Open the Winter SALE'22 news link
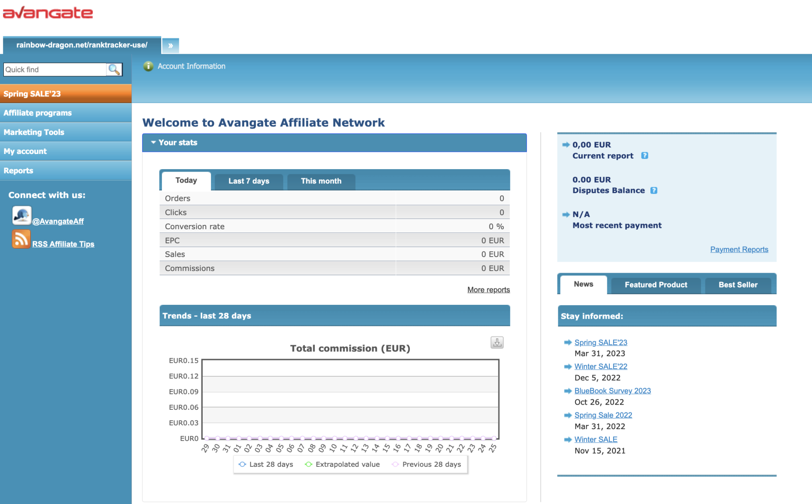Image resolution: width=812 pixels, height=504 pixels. coord(601,367)
